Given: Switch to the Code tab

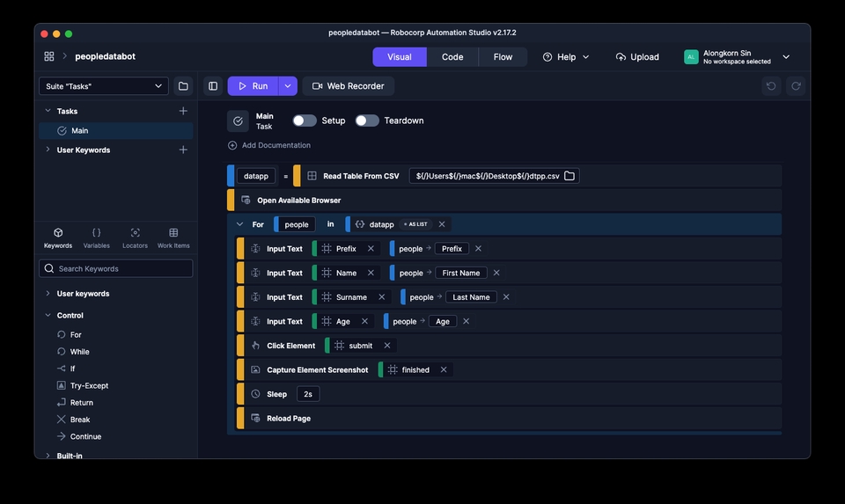Looking at the screenshot, I should pos(452,57).
